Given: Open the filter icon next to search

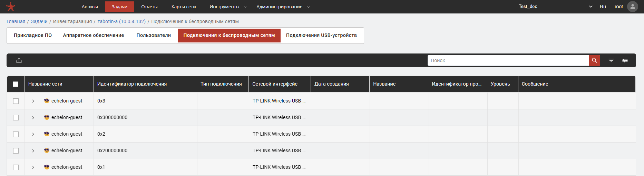Looking at the screenshot, I should point(611,60).
